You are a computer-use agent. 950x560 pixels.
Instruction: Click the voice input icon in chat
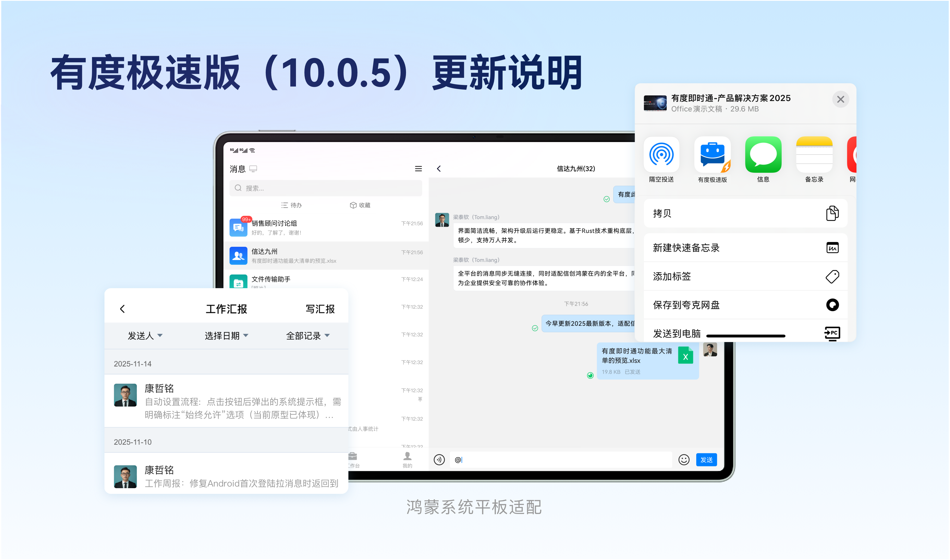tap(439, 460)
